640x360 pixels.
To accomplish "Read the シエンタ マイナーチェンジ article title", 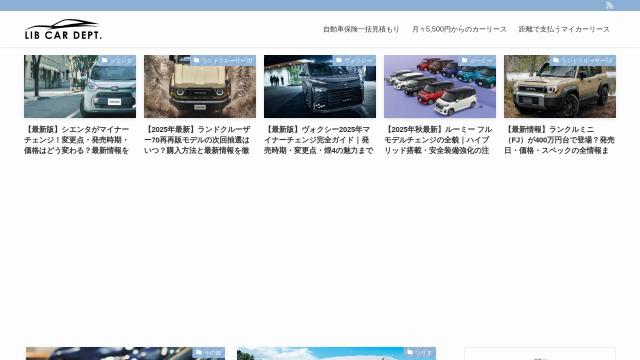I will pyautogui.click(x=78, y=140).
